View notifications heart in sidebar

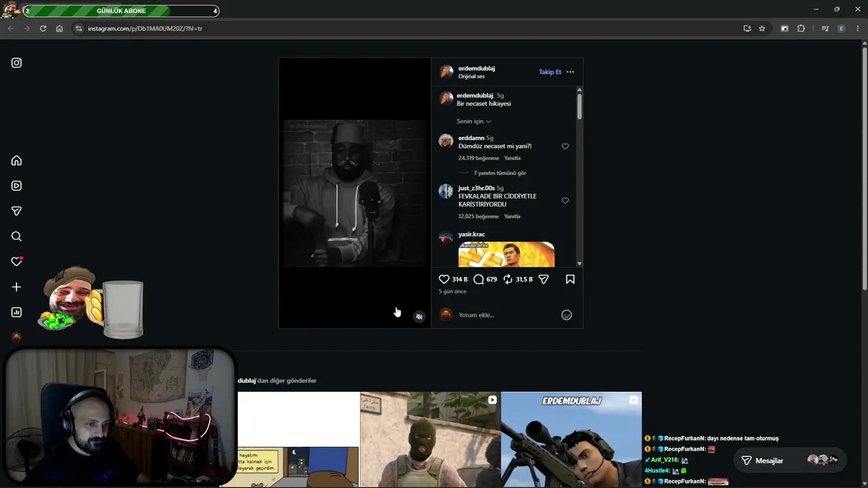17,262
